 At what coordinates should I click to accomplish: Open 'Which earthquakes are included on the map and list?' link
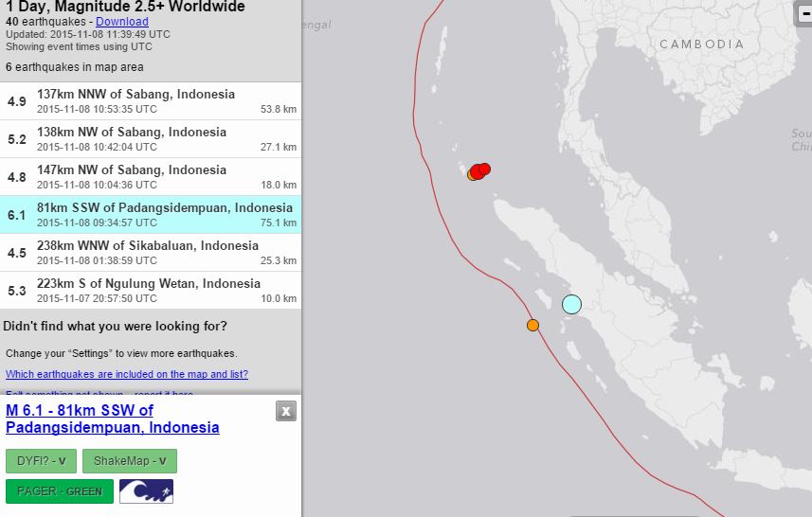tap(127, 374)
